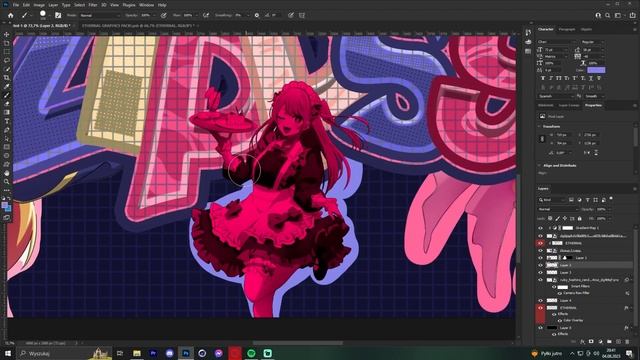This screenshot has width=640, height=360.
Task: Select the Lasso tool
Action: click(x=7, y=60)
